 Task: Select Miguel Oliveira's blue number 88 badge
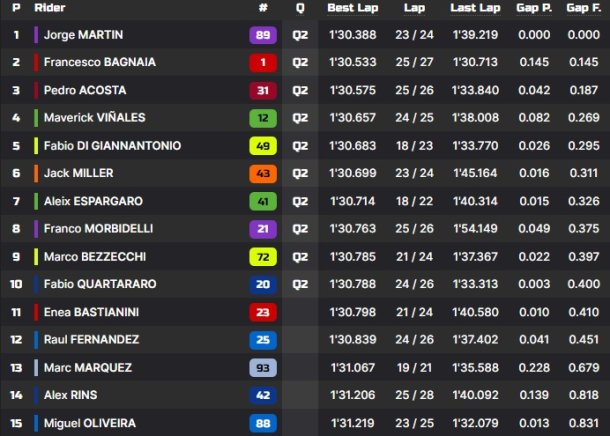pyautogui.click(x=263, y=423)
